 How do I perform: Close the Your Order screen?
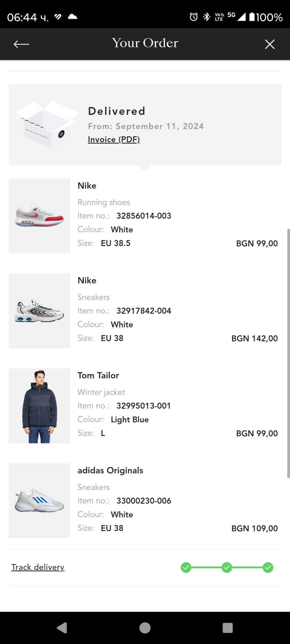coord(270,44)
